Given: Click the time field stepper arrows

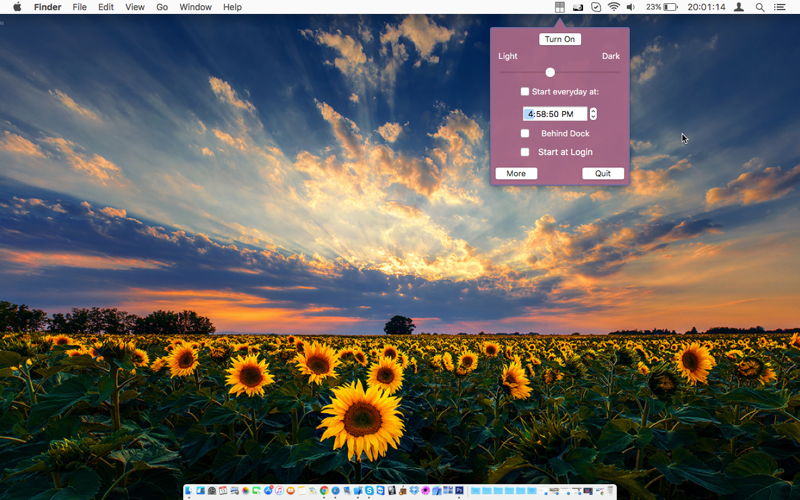Looking at the screenshot, I should [593, 114].
